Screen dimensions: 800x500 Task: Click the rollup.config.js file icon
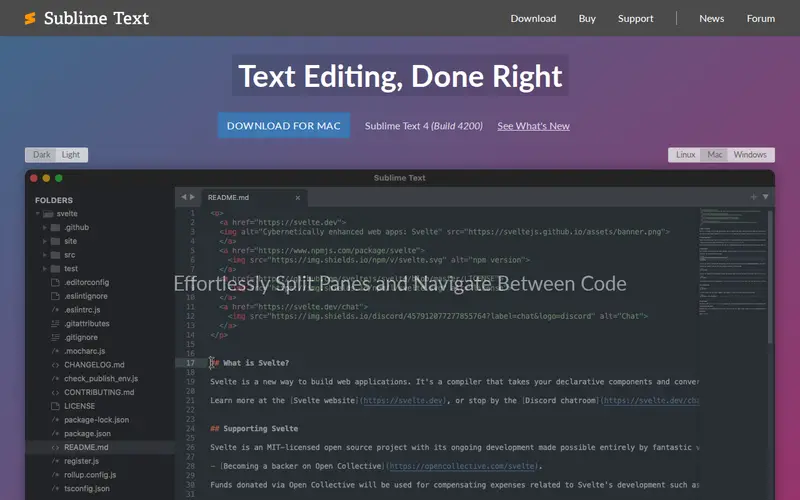(x=55, y=475)
